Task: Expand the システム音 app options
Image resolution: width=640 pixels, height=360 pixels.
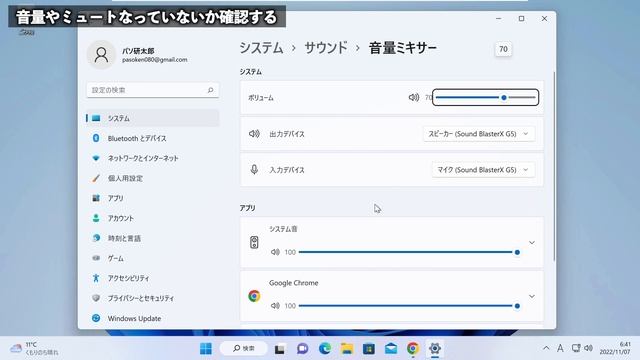Action: pyautogui.click(x=531, y=242)
